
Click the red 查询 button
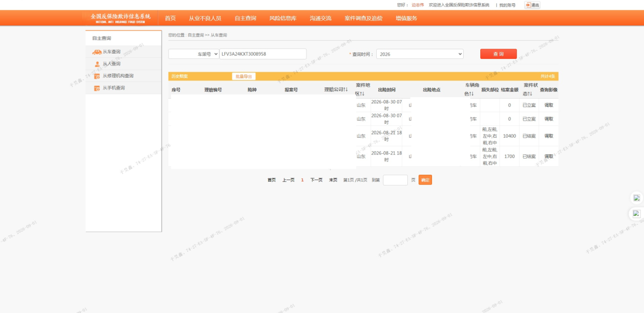499,54
